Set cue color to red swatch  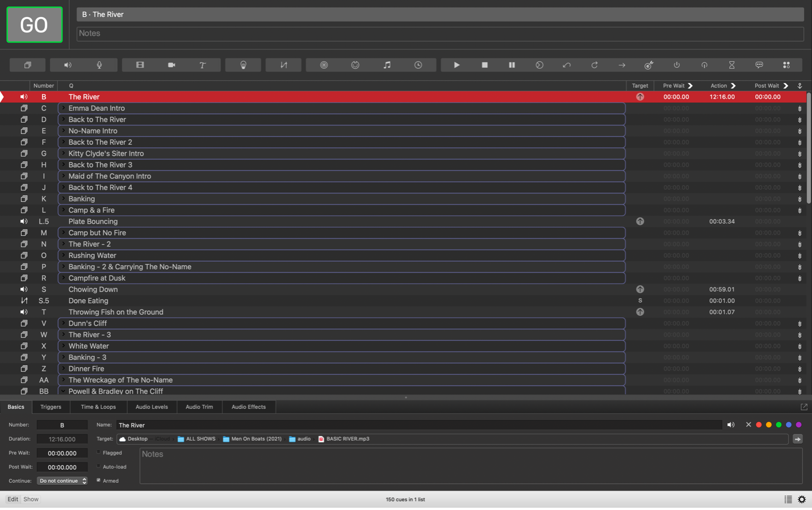click(759, 425)
